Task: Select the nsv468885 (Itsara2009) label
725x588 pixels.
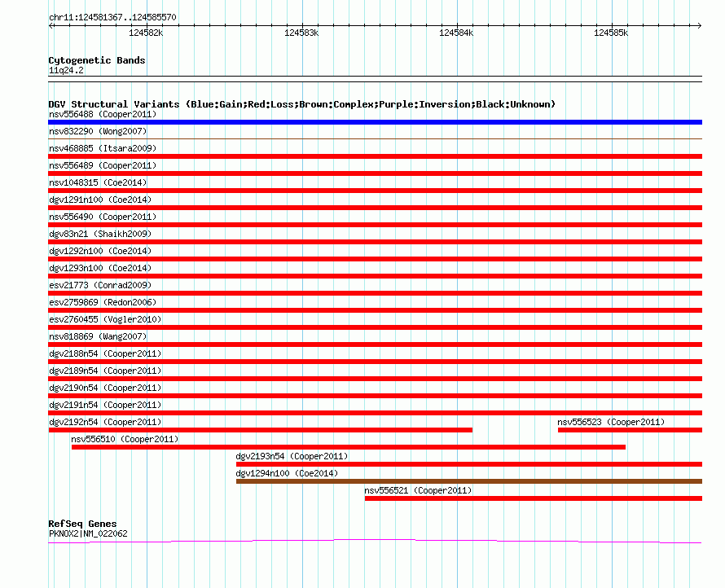Action: [103, 148]
